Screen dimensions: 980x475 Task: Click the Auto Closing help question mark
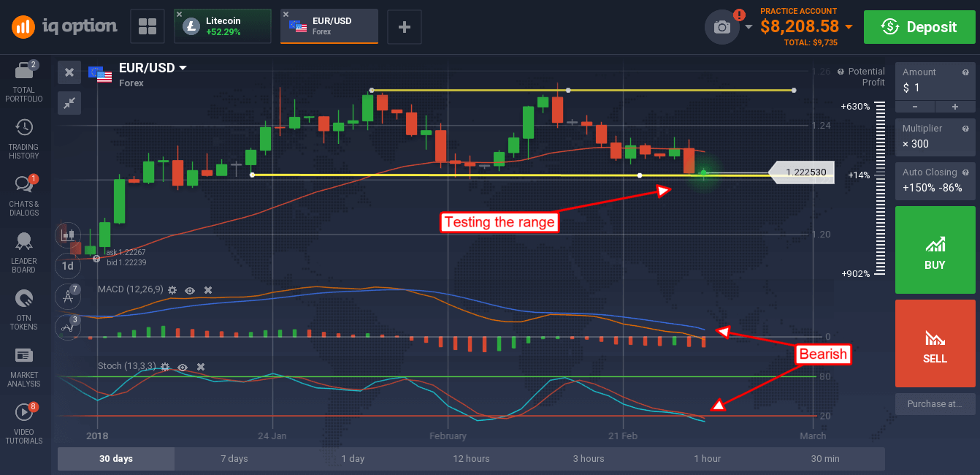965,172
